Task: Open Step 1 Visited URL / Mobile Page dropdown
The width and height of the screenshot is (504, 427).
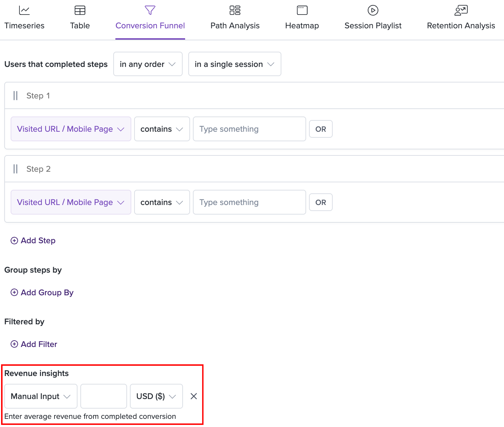Action: click(71, 129)
